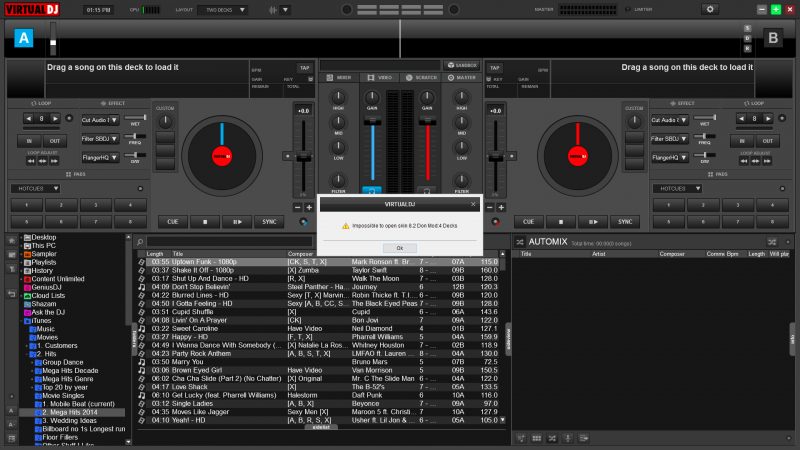The image size is (800, 450).
Task: Click left deck pitch slider handle
Action: pyautogui.click(x=304, y=157)
